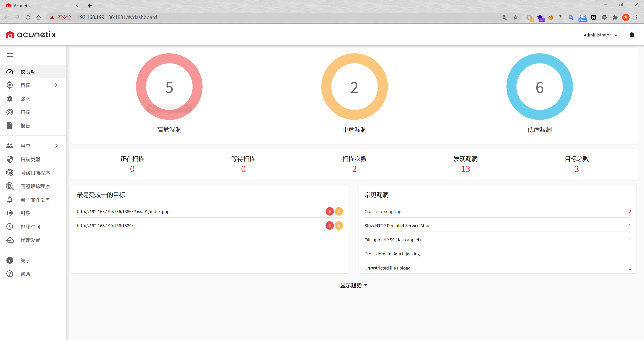Click the scans radar icon in sidebar
This screenshot has width=644, height=340.
[10, 112]
